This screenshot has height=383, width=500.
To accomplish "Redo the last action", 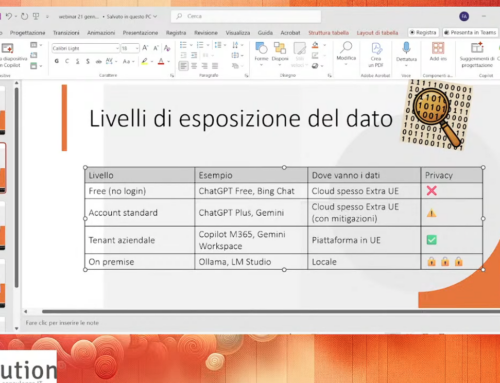I will [24, 16].
